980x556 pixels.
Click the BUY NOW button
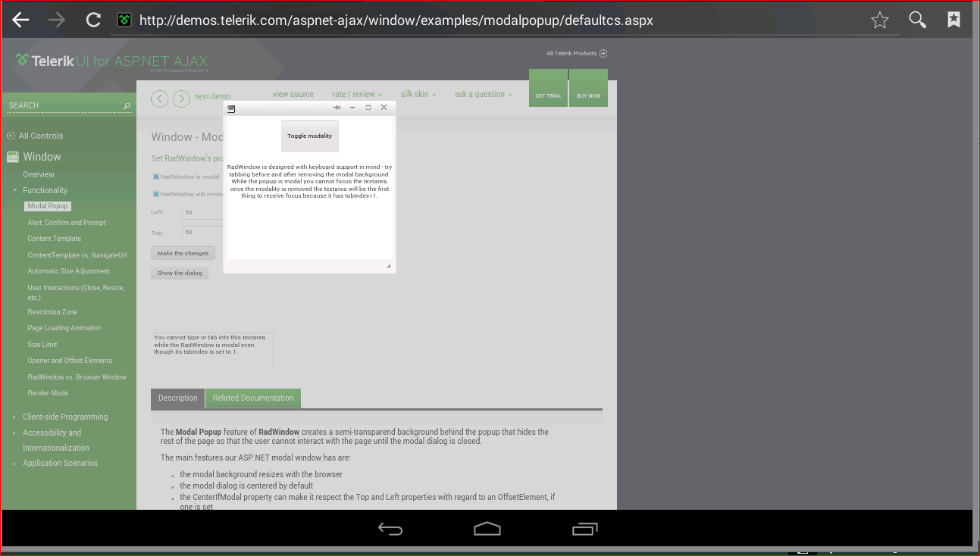coord(588,88)
